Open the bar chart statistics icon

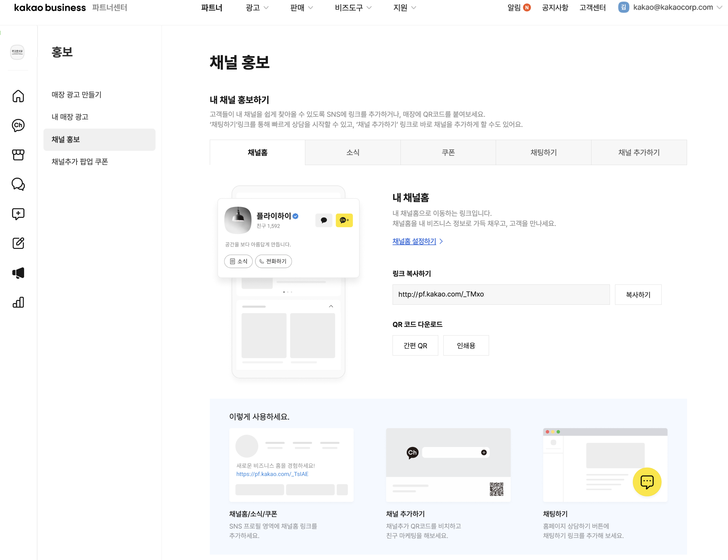[x=18, y=302]
